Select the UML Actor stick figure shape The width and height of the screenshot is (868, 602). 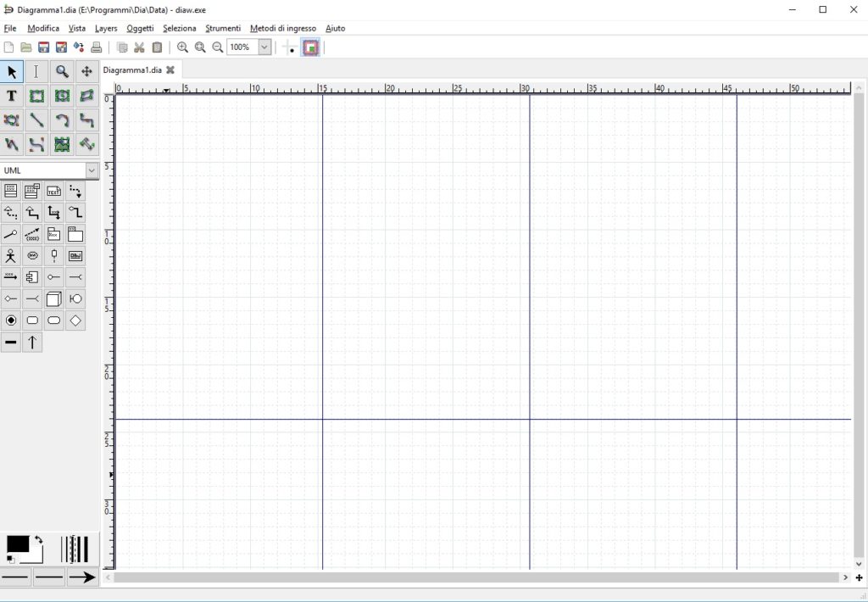[11, 255]
